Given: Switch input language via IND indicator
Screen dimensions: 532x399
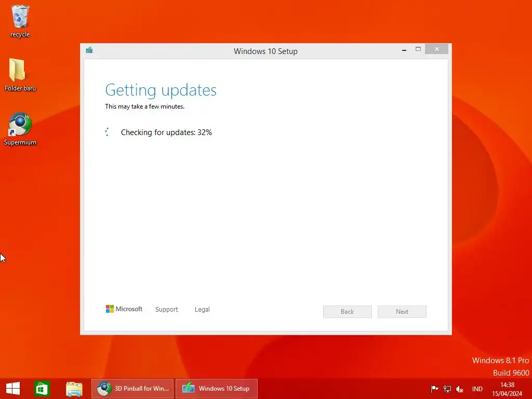Looking at the screenshot, I should click(477, 389).
